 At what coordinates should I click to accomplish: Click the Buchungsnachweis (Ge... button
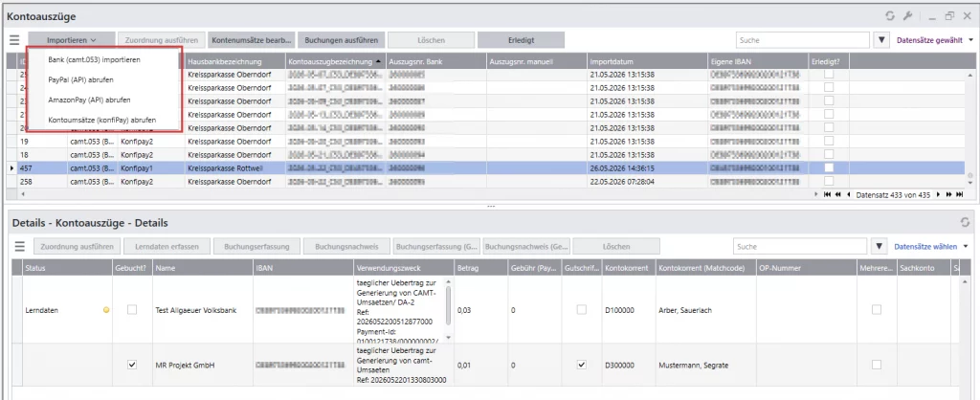[x=526, y=246]
